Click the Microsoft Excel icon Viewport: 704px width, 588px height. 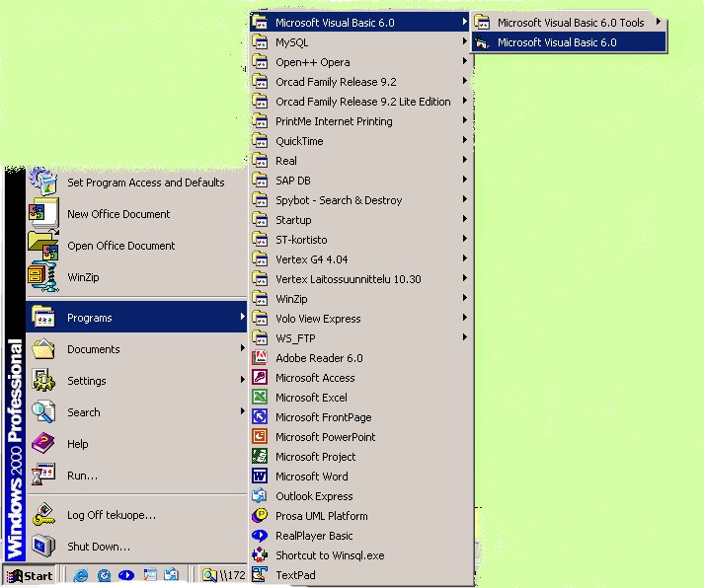(x=260, y=398)
